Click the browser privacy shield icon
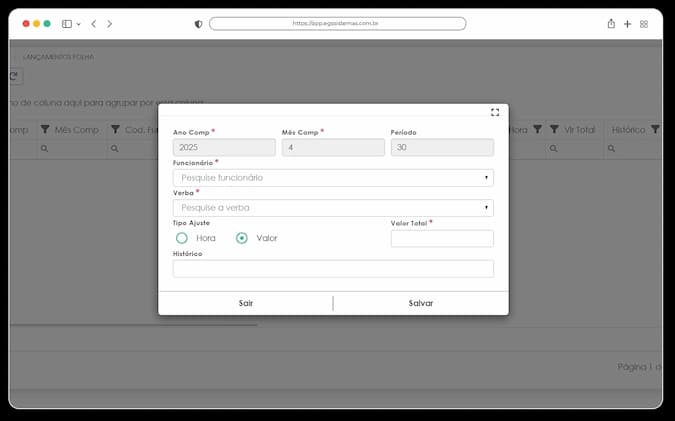The width and height of the screenshot is (675, 421). click(x=198, y=24)
